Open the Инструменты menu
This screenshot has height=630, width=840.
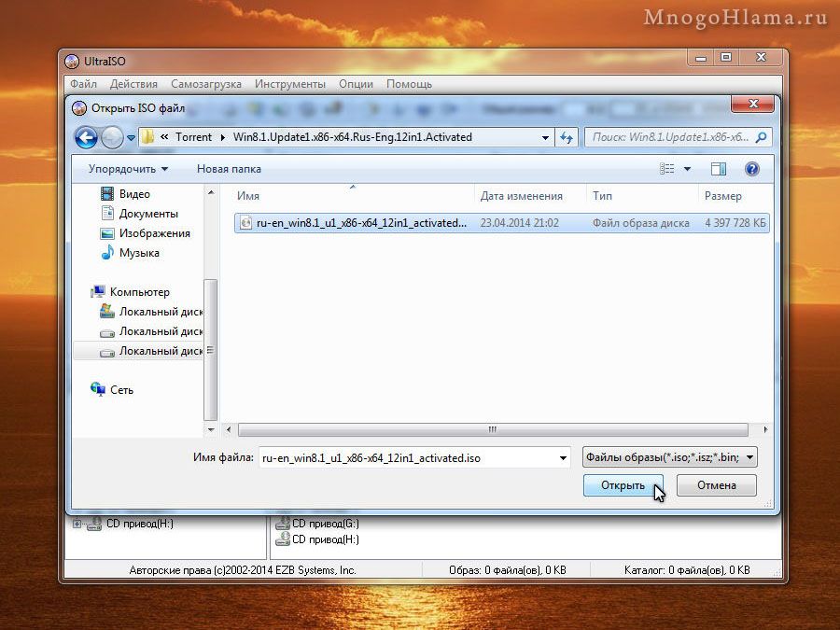(290, 84)
